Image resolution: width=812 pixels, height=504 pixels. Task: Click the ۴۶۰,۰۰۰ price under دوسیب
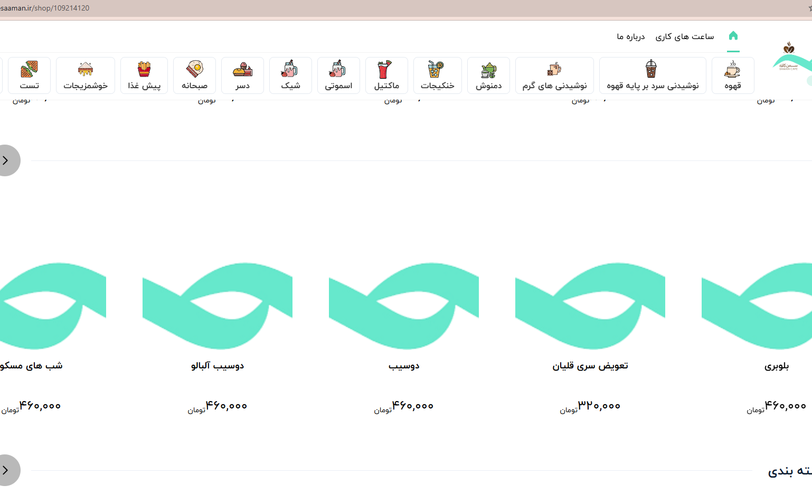tap(413, 405)
